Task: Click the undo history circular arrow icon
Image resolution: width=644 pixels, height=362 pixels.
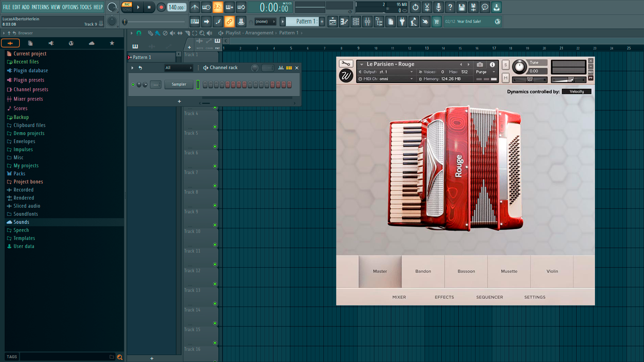Action: tap(415, 7)
